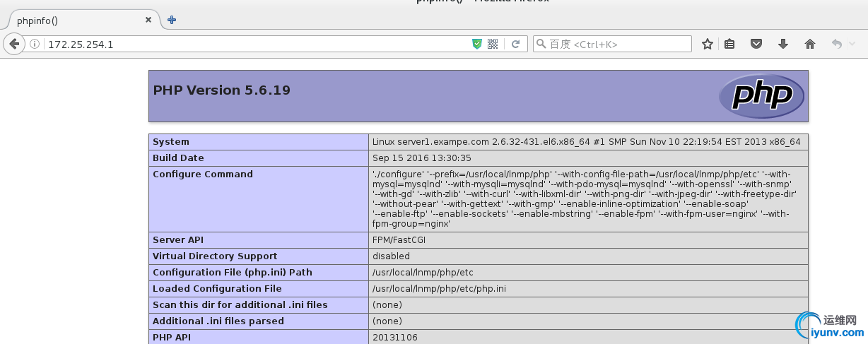The width and height of the screenshot is (868, 344).
Task: Open the site information icon
Action: (35, 44)
